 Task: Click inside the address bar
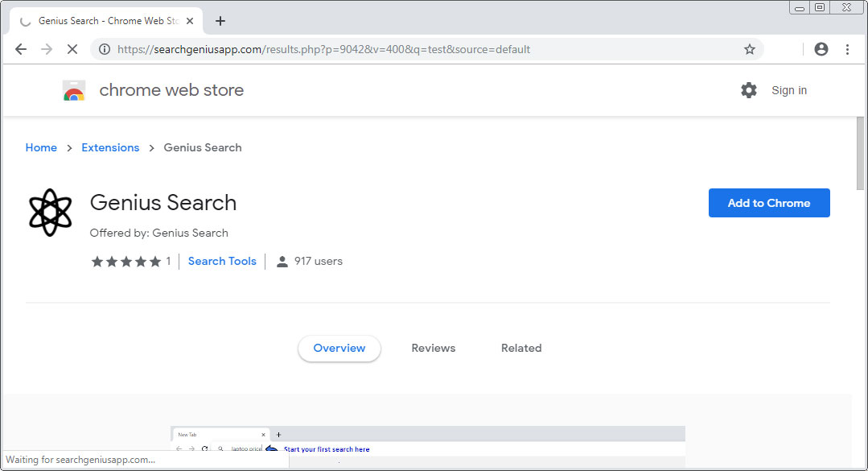(x=402, y=49)
